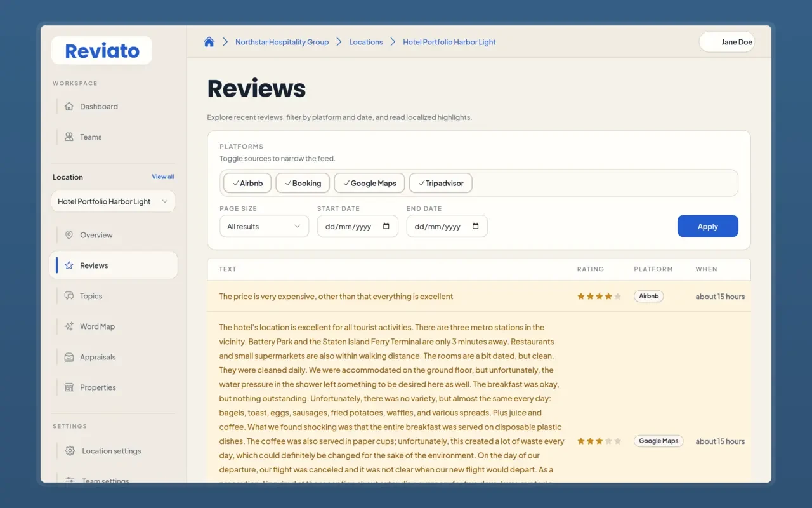This screenshot has height=508, width=812.
Task: Open the Jane Doe user menu
Action: pos(727,42)
